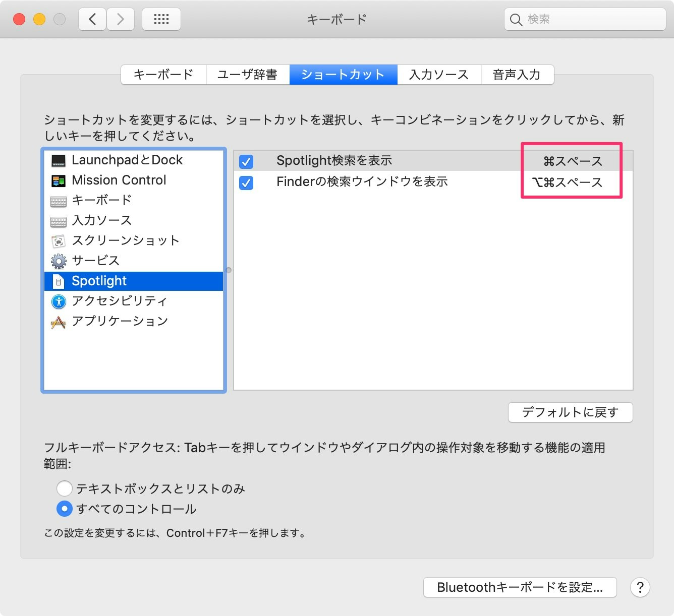674x616 pixels.
Task: Select キーボード label in the sidebar list
Action: (x=102, y=201)
